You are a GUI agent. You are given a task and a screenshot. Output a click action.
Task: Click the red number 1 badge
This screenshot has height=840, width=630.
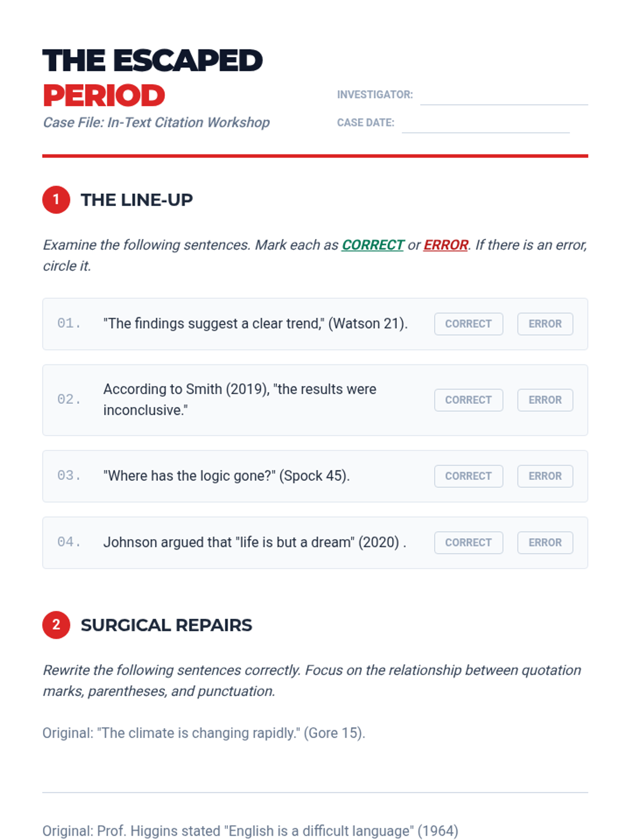56,200
